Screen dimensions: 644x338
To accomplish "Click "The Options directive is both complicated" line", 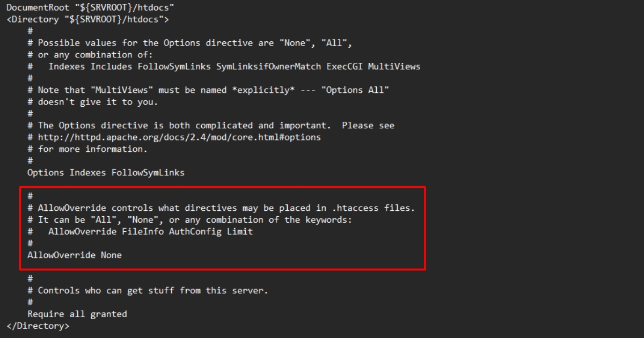I will (x=145, y=125).
